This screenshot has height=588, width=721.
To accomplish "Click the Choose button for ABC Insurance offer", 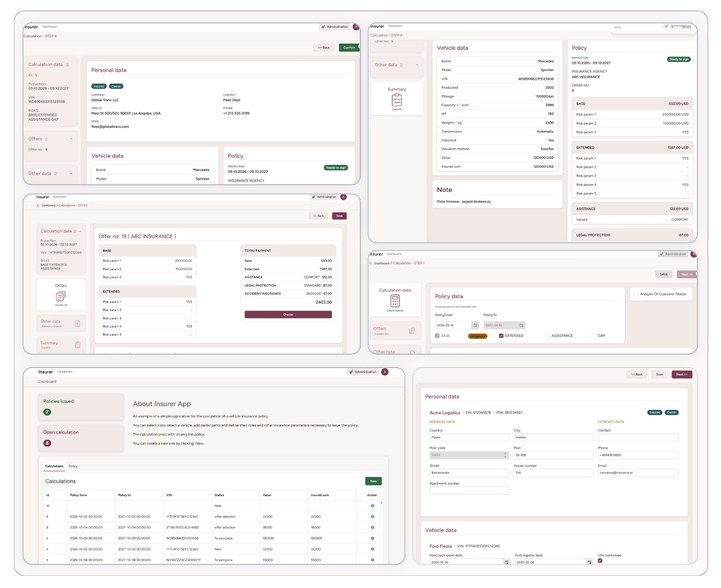I will pos(288,314).
